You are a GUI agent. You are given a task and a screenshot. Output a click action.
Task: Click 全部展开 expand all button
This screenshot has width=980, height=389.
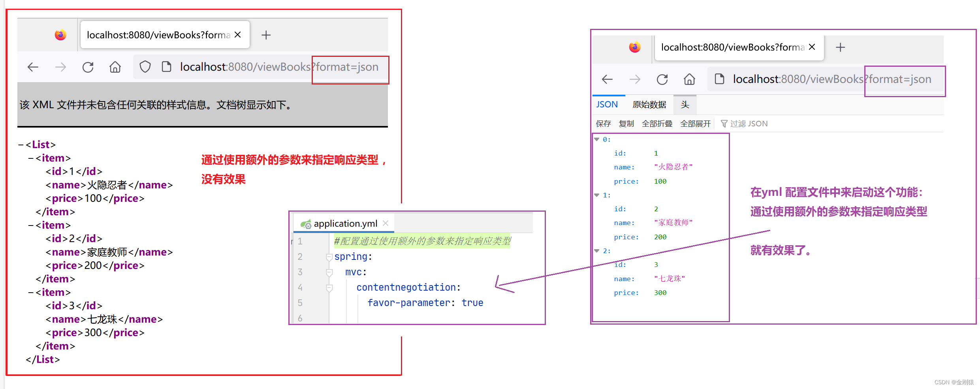(695, 124)
